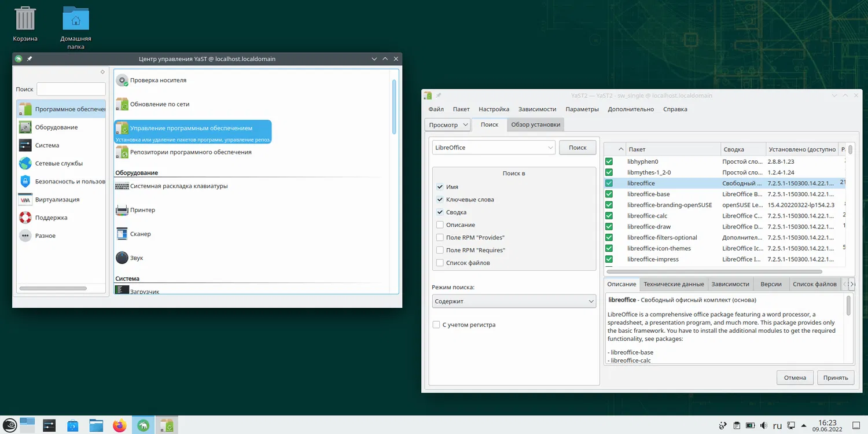
Task: Select Оборудование category in YaST sidebar
Action: pos(61,127)
